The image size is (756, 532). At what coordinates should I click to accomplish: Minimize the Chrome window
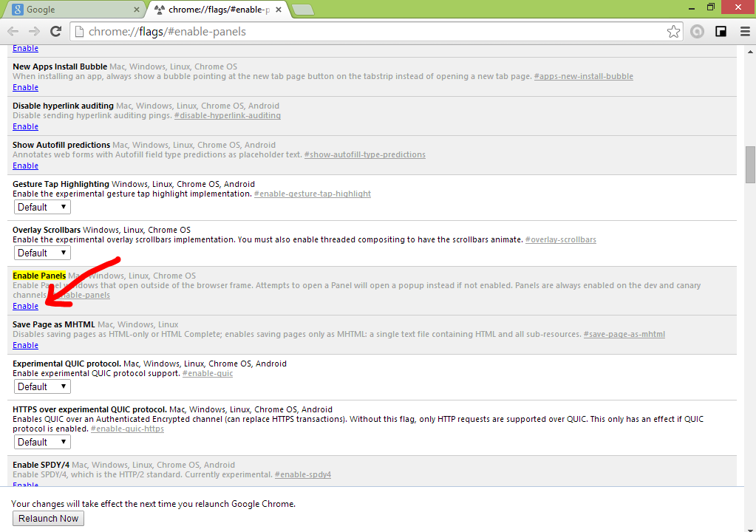[x=692, y=7]
